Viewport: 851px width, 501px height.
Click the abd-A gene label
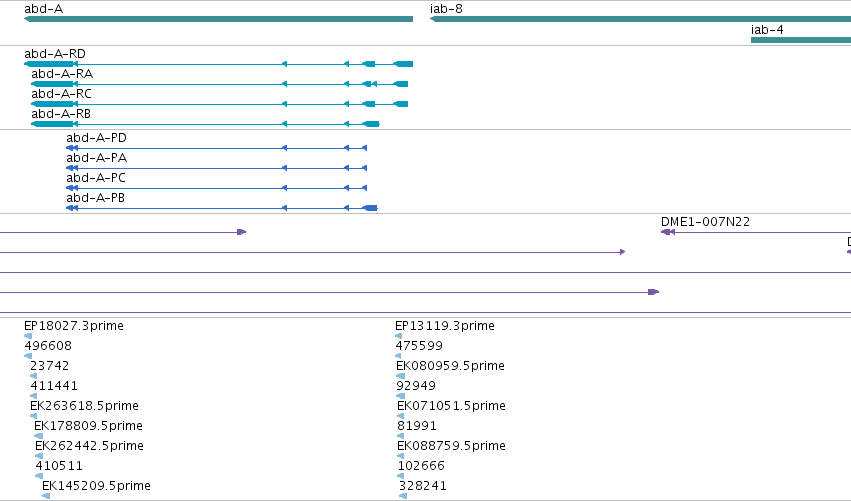click(x=43, y=9)
